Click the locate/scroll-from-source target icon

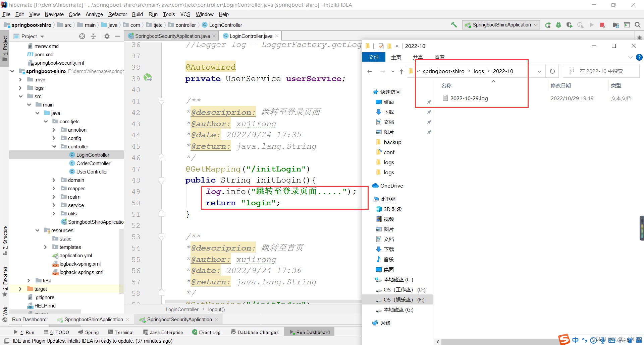point(82,36)
